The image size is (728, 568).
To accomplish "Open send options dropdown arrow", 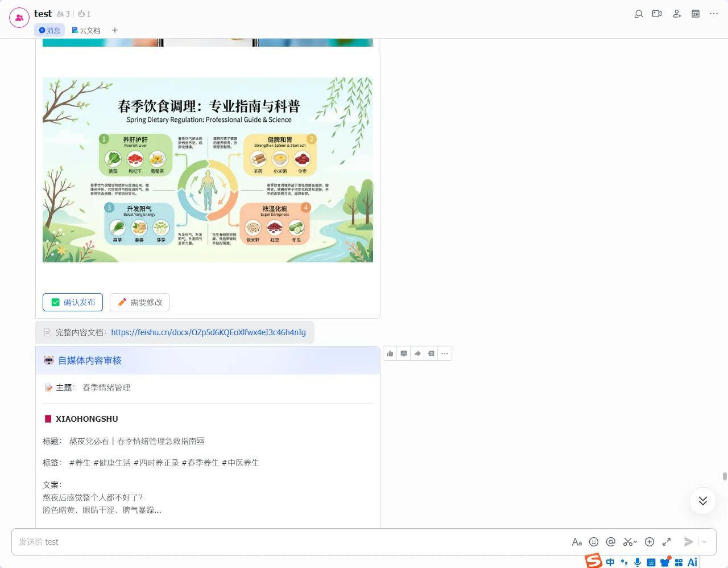I will pos(705,542).
